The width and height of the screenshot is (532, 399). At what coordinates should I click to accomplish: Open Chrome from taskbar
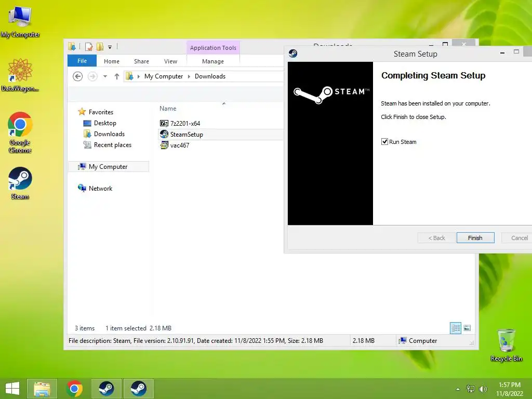point(74,389)
